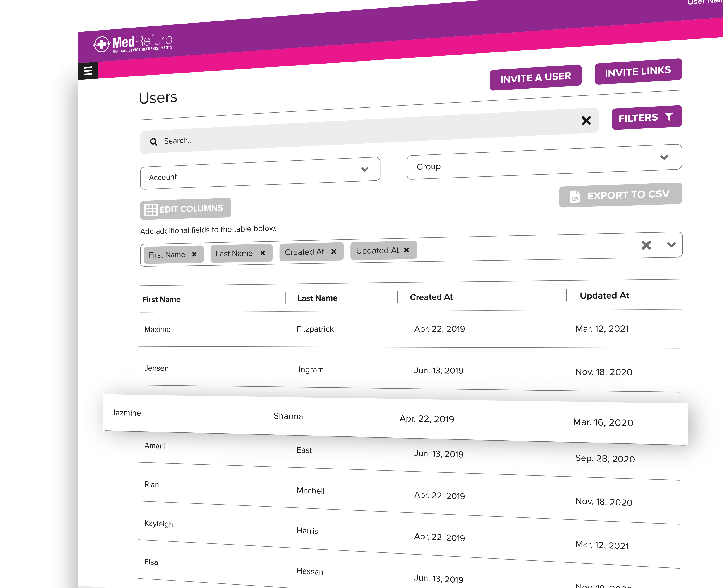Click Edit Columns button
The width and height of the screenshot is (723, 588).
185,209
